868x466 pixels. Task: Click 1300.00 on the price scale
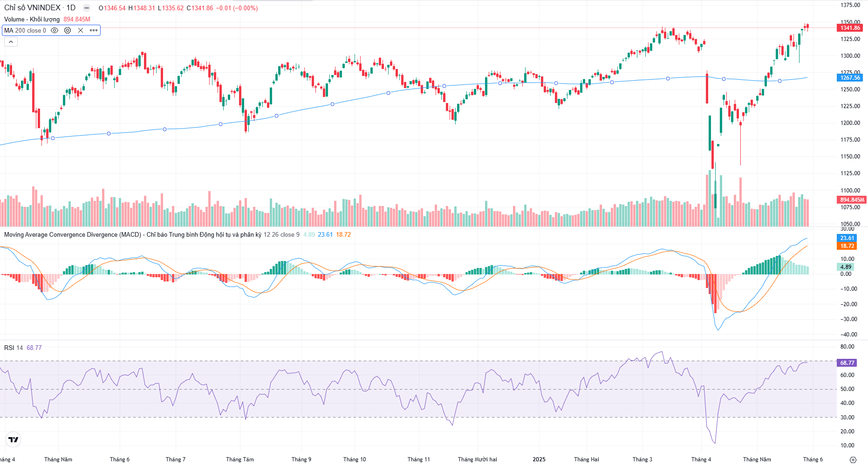pyautogui.click(x=850, y=56)
